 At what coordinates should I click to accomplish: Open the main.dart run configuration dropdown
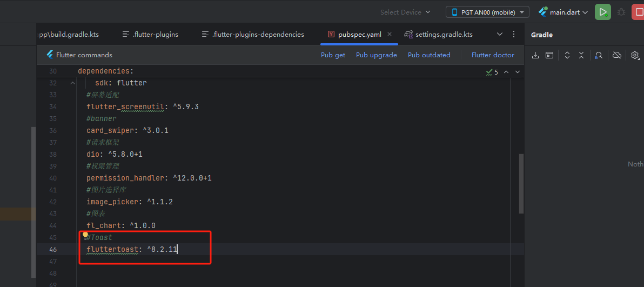(563, 12)
